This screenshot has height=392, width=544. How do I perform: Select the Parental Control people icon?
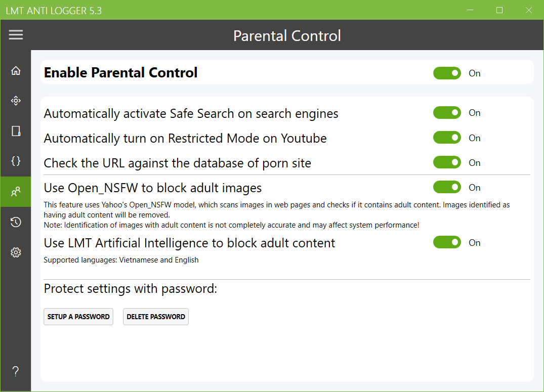click(16, 192)
